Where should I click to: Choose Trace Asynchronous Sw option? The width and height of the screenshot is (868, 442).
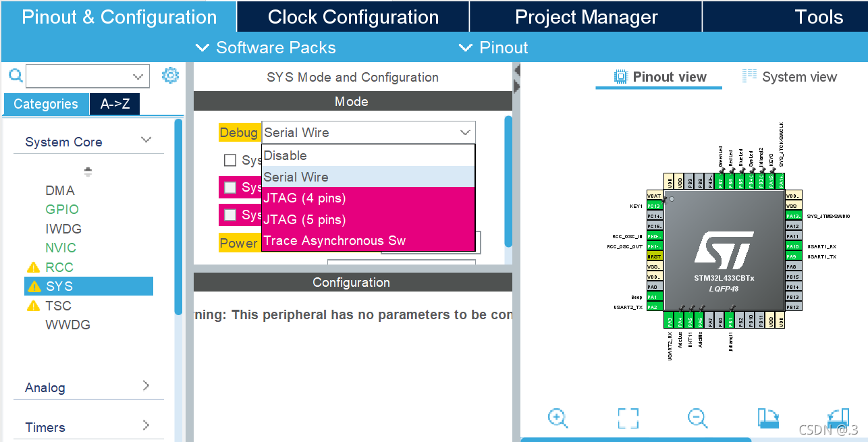click(369, 241)
